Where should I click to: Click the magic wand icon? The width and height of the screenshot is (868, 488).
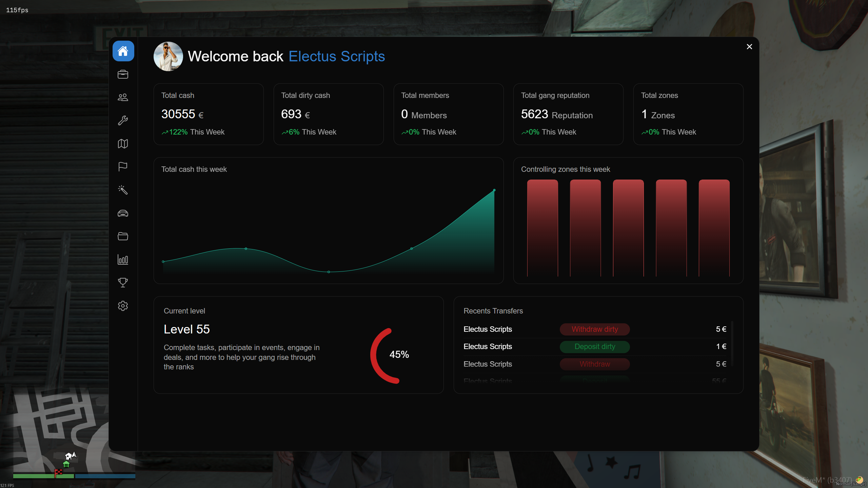tap(123, 190)
